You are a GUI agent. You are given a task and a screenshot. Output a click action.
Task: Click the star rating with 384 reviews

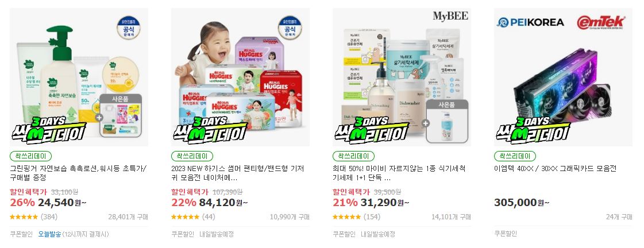pyautogui.click(x=34, y=217)
